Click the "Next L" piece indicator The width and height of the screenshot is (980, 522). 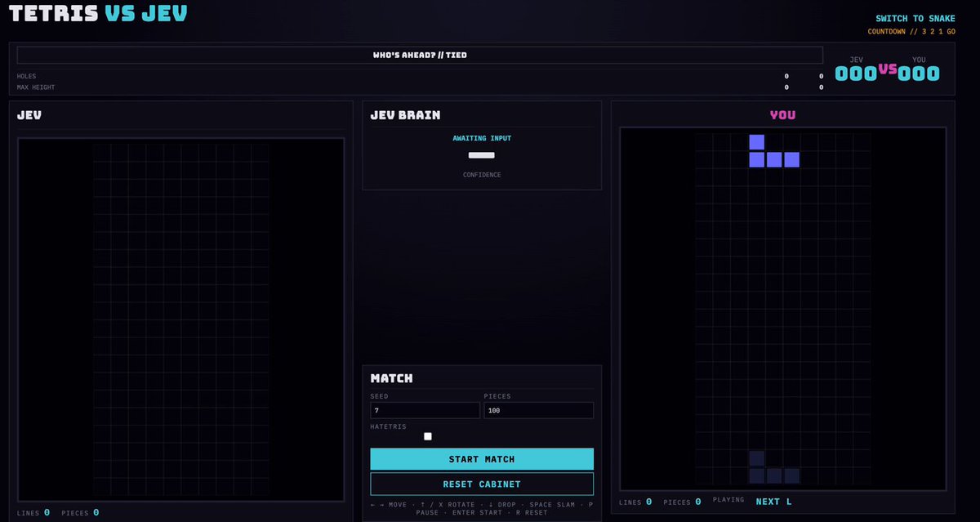[773, 502]
